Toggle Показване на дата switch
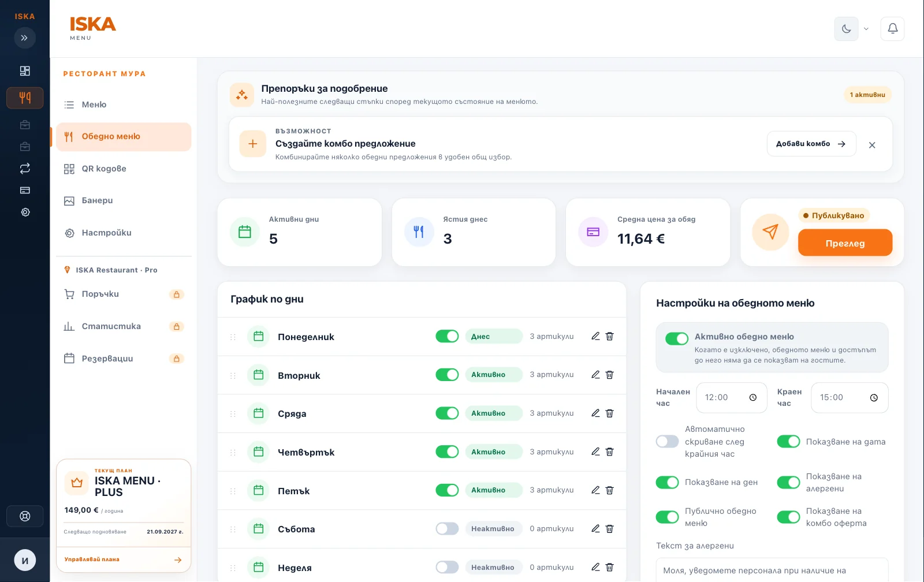Screen dimensions: 924x582 pos(788,442)
